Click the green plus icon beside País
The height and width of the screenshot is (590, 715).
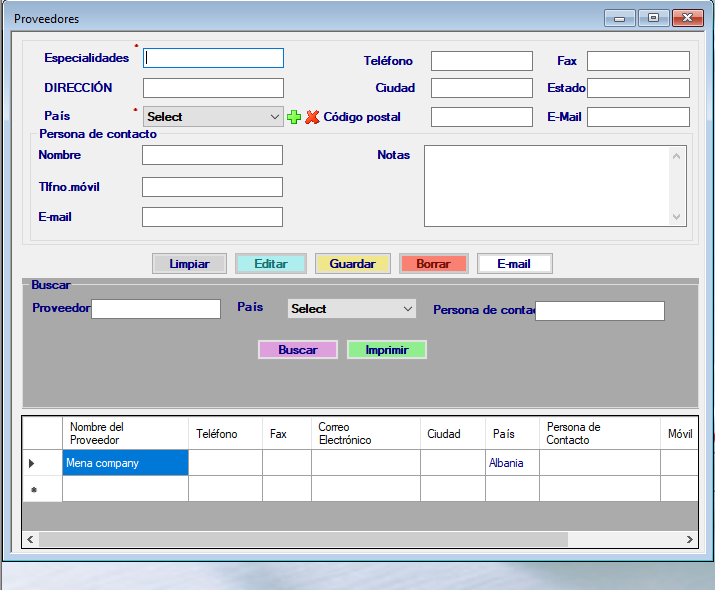(x=294, y=117)
